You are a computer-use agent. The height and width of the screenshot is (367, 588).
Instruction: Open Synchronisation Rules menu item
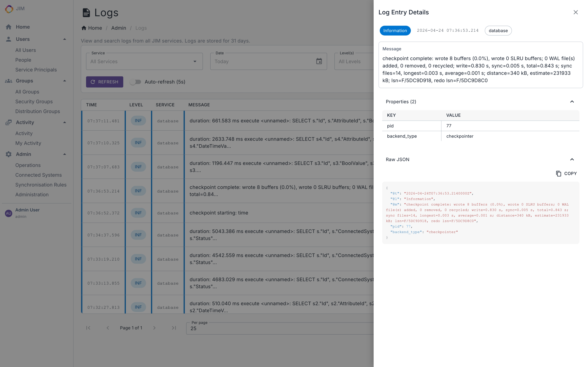[x=41, y=185]
